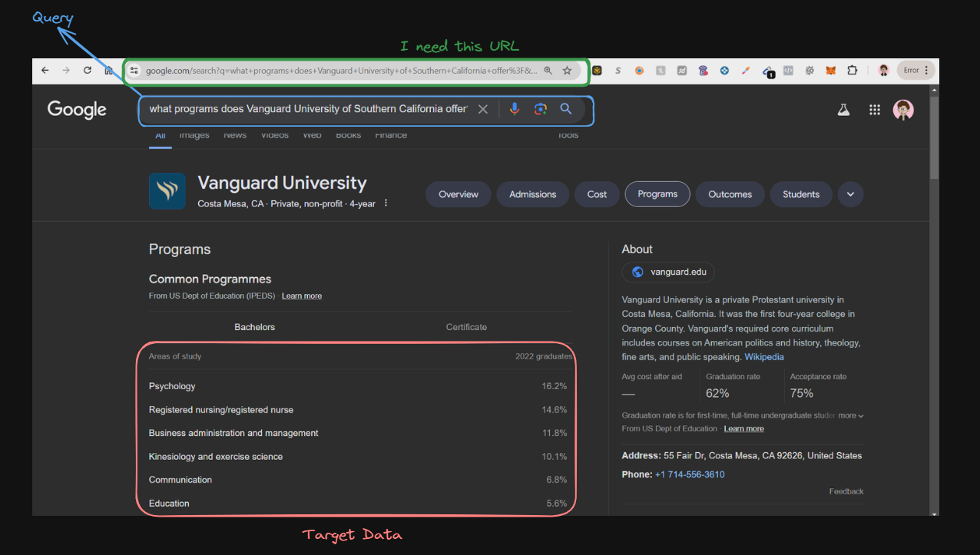Open Search Labs via the flask icon
Image resolution: width=980 pixels, height=555 pixels.
[x=843, y=109]
